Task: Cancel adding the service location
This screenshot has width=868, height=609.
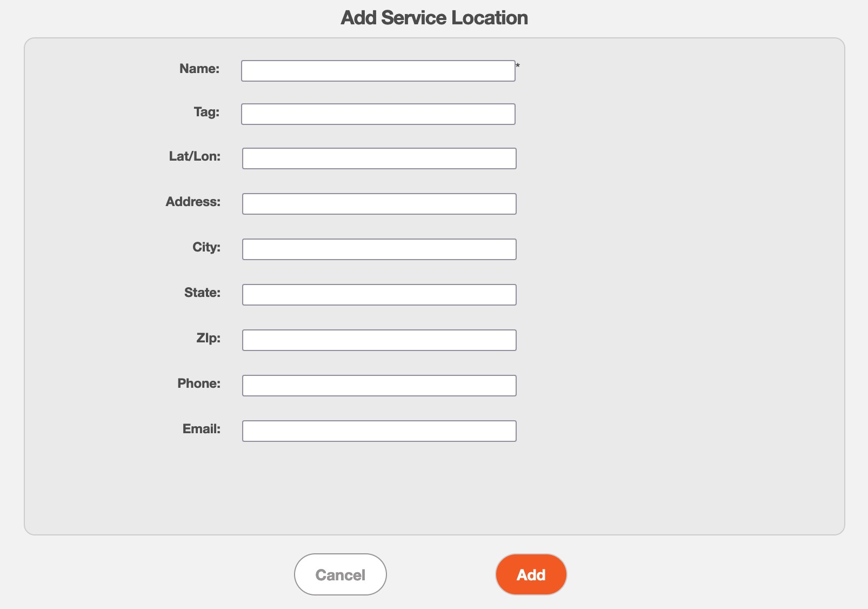Action: [340, 574]
